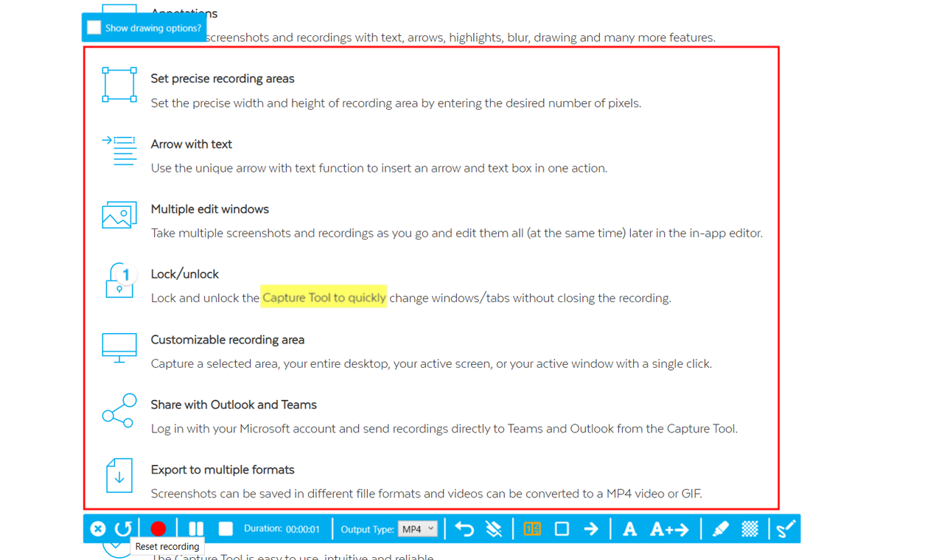Viewport: 936px width, 560px height.
Task: Click the Reset recording tooltip
Action: click(167, 547)
